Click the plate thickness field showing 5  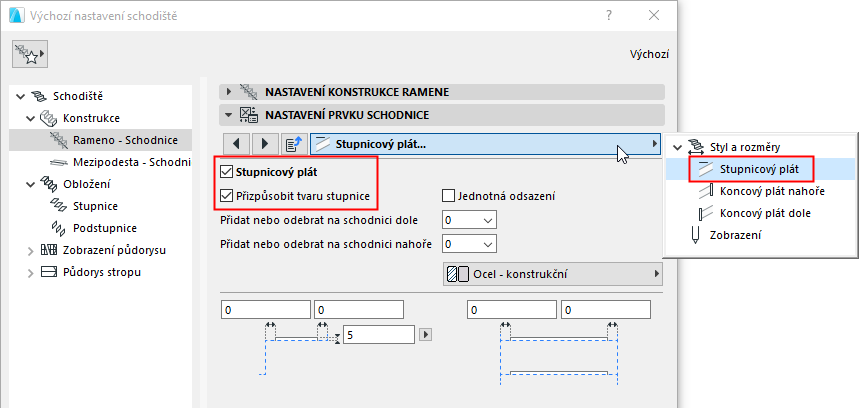tap(378, 334)
